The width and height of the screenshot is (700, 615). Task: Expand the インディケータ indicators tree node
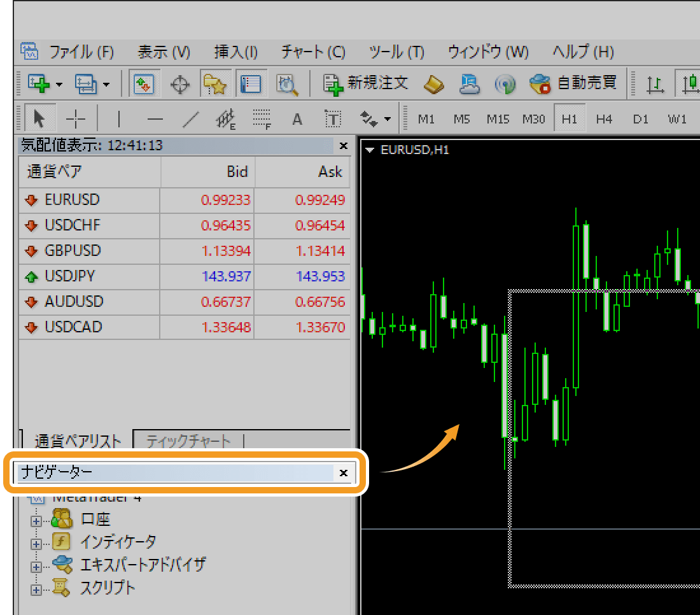coord(36,544)
